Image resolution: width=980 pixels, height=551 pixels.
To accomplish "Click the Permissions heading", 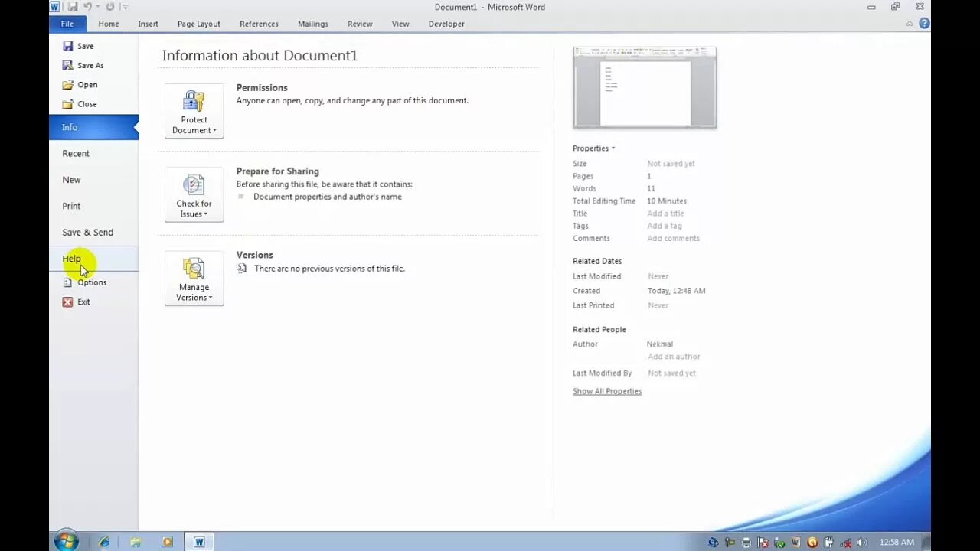I will (x=262, y=88).
